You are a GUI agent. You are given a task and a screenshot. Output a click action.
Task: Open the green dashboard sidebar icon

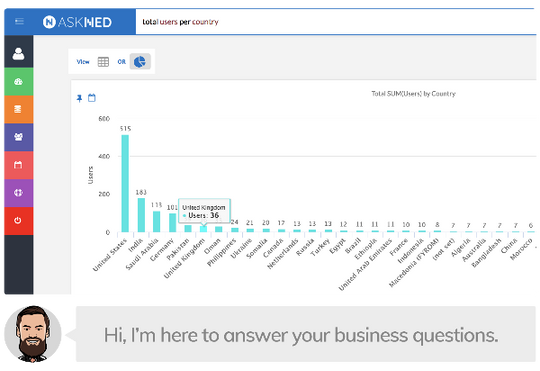coord(19,82)
